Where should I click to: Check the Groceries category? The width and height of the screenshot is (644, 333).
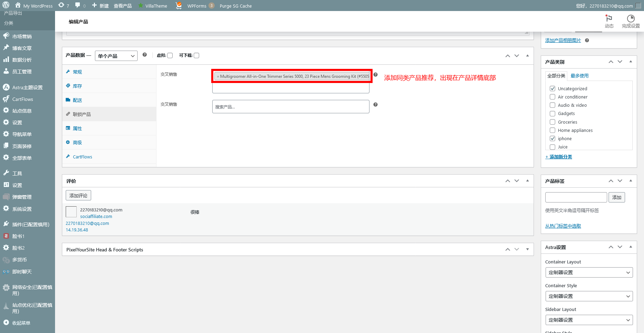552,122
